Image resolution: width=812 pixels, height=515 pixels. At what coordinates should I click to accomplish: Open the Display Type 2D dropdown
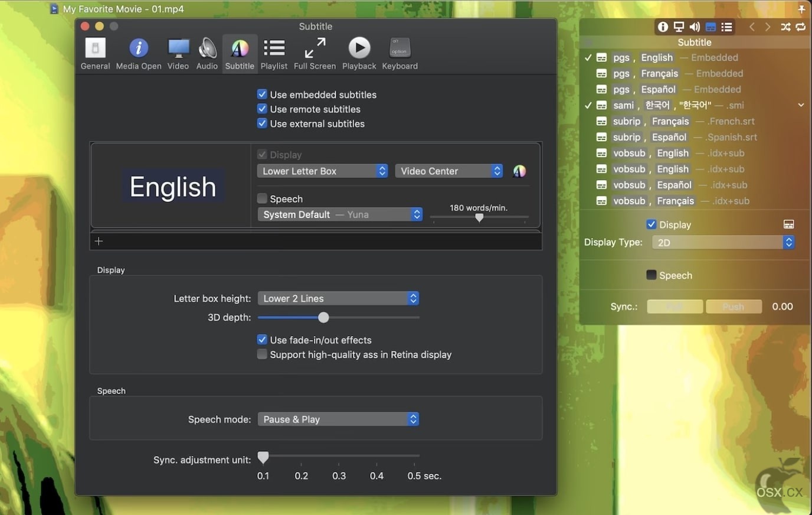(x=723, y=243)
